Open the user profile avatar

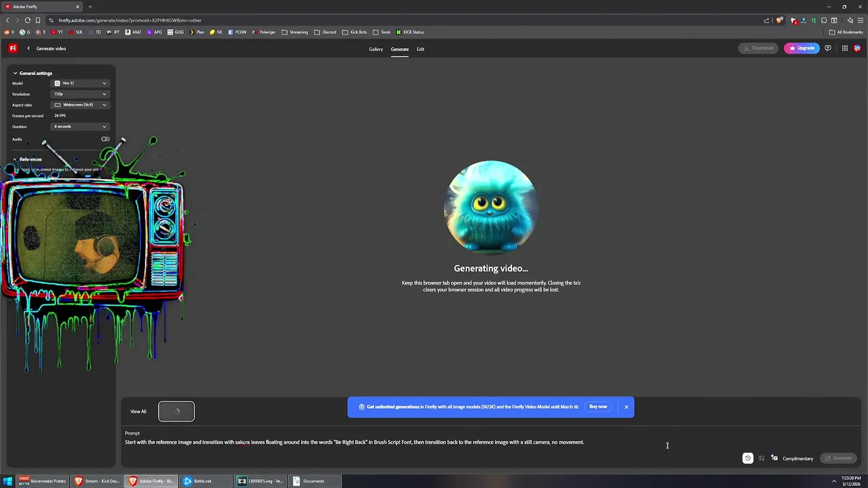click(857, 48)
